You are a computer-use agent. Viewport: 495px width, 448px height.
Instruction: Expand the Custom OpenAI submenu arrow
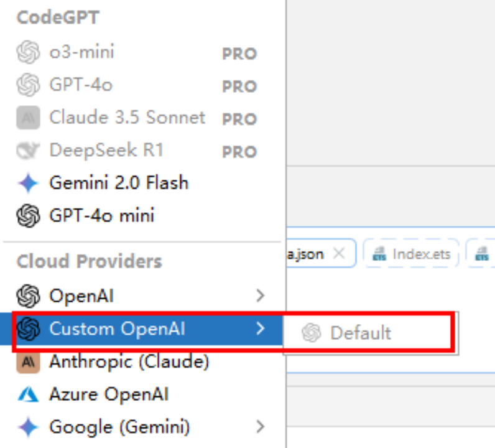click(261, 329)
